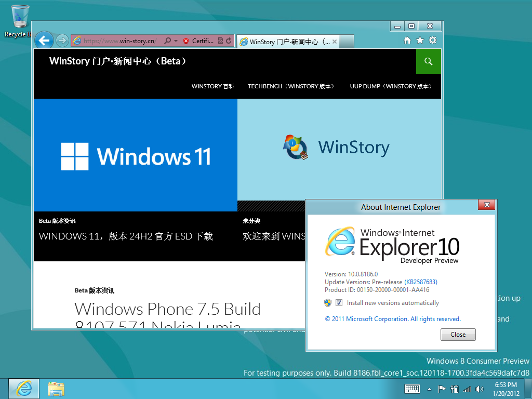Image resolution: width=532 pixels, height=399 pixels.
Task: Click the Windows 11 banner image
Action: pyautogui.click(x=136, y=155)
